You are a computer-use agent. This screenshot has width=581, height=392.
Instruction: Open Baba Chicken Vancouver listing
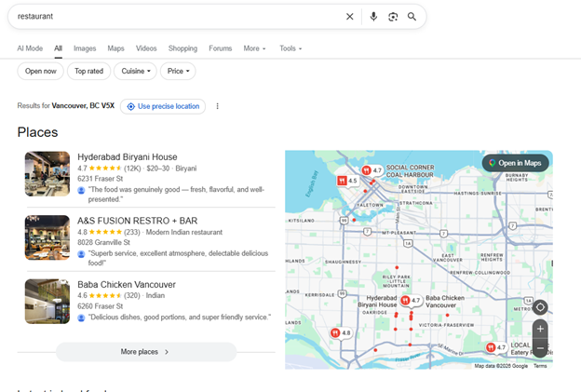pyautogui.click(x=127, y=285)
